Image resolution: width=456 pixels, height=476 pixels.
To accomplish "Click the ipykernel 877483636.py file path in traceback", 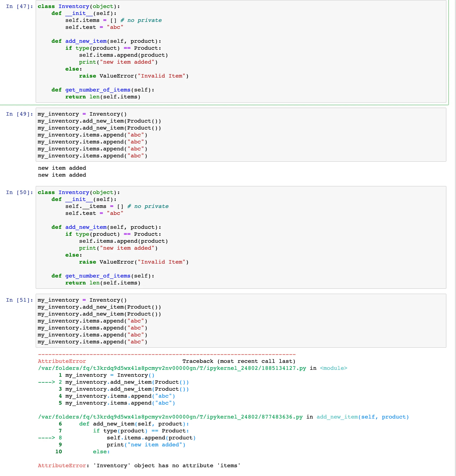I will 170,417.
